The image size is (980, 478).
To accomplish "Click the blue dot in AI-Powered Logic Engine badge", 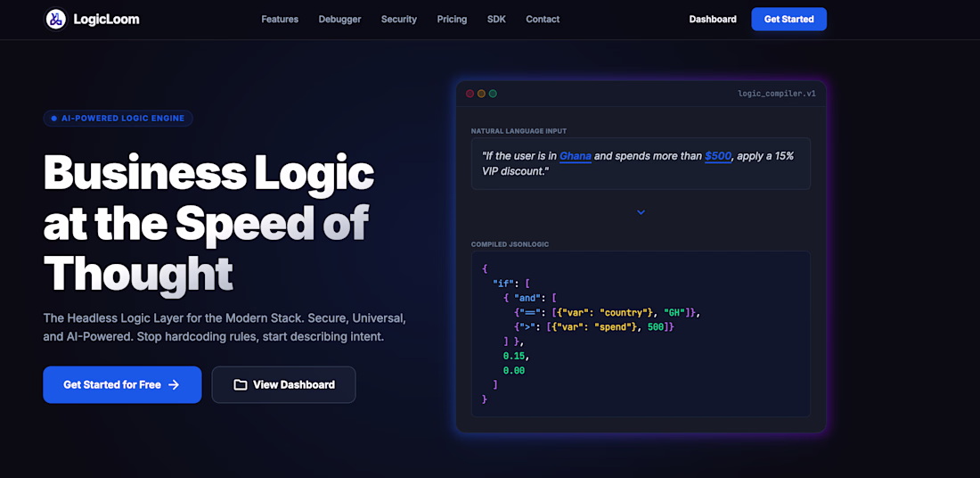I will 54,119.
